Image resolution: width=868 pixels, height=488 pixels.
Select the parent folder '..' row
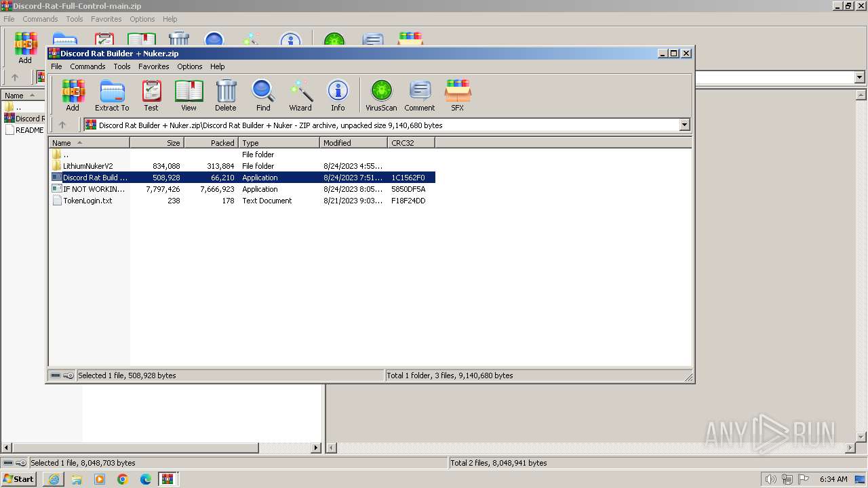pos(242,155)
